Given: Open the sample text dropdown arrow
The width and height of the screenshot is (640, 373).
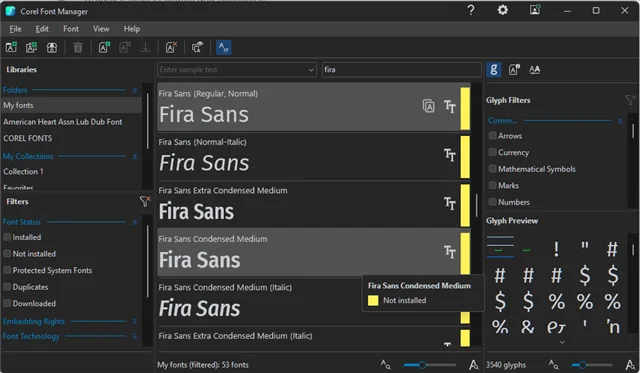Looking at the screenshot, I should 311,70.
